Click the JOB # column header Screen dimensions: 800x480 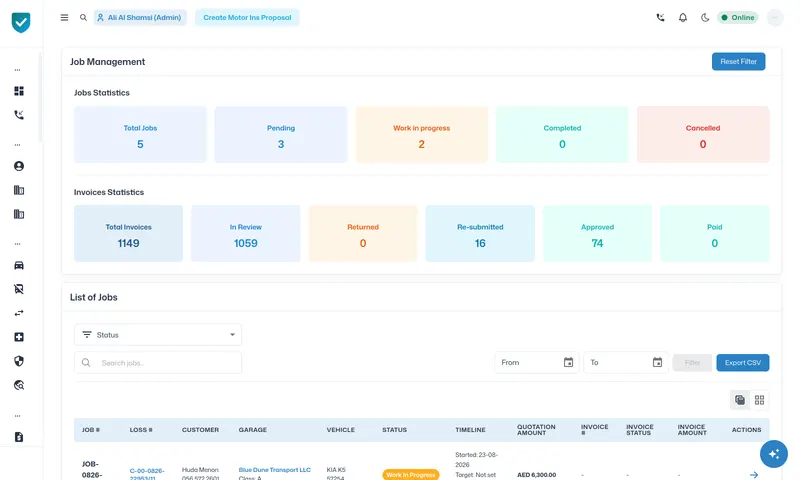[x=91, y=430]
